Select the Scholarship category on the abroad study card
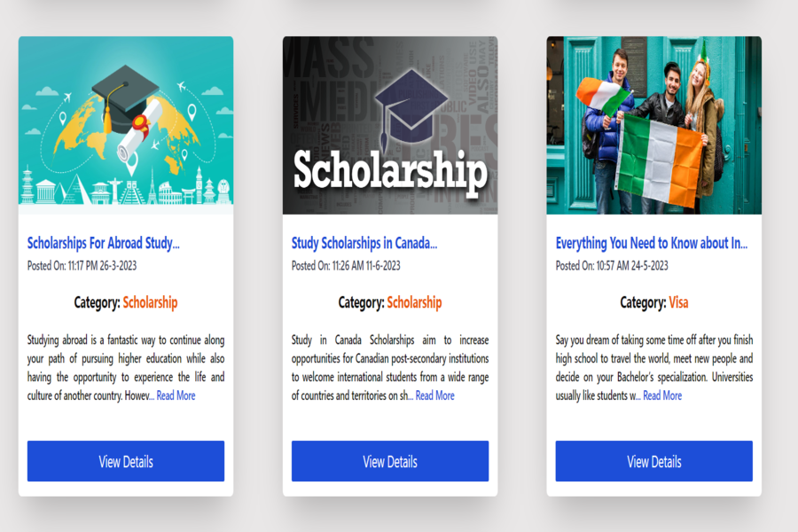 tap(150, 302)
